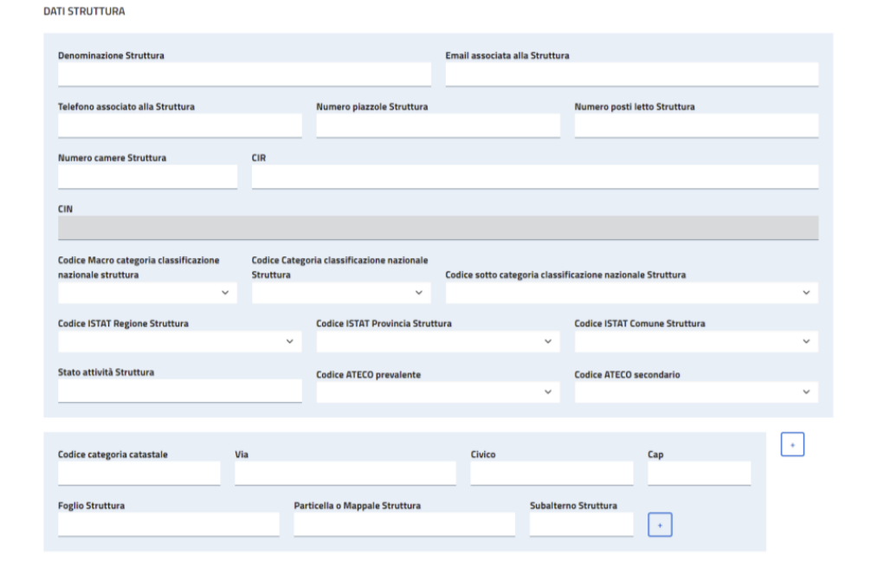Click the Civico input field
Screen dimensions: 871x588
(552, 474)
